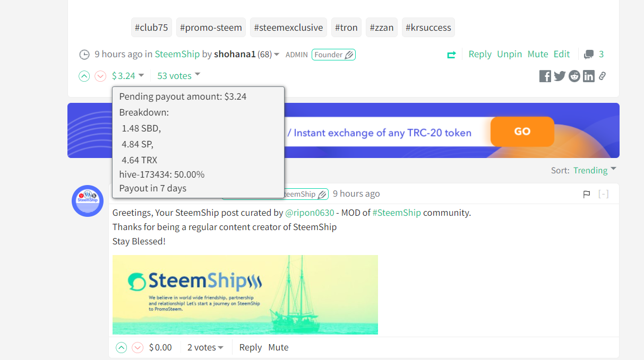Open the #steemexclusive tag
This screenshot has height=360, width=644.
[x=288, y=28]
